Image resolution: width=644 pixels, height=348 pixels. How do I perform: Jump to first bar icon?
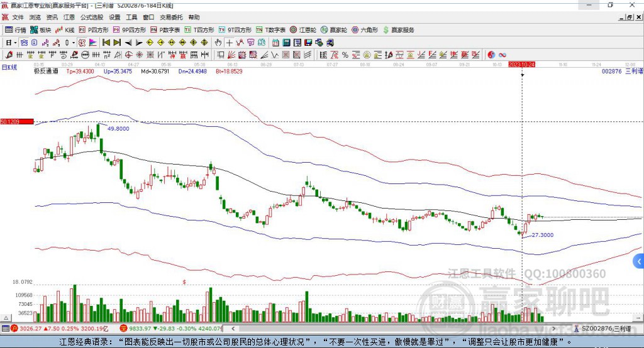[106, 43]
